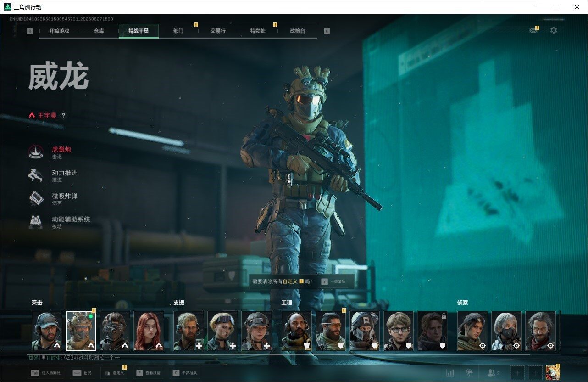The width and height of the screenshot is (588, 382).
Task: Select the blonde support operator with goggles on forehead
Action: (x=222, y=331)
